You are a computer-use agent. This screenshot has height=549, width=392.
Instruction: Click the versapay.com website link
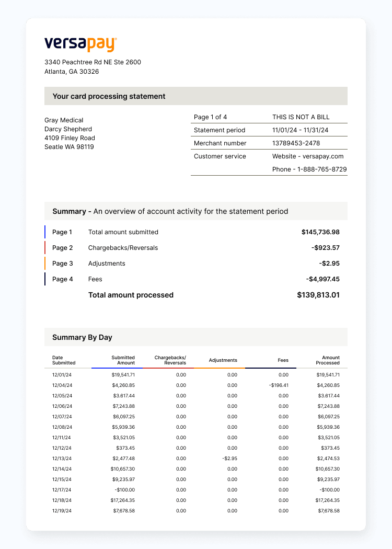pyautogui.click(x=308, y=156)
